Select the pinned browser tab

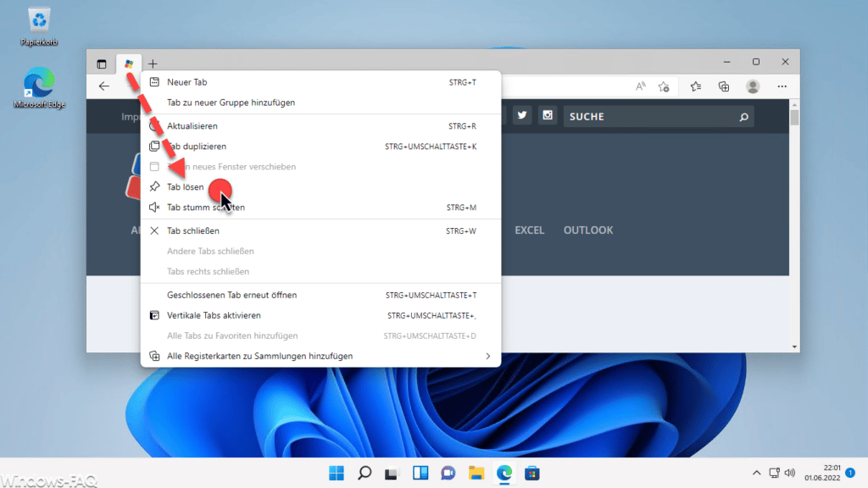129,64
